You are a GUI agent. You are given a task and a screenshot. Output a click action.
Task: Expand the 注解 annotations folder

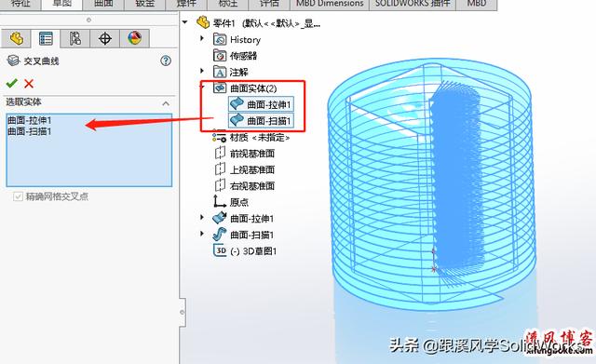click(x=202, y=71)
